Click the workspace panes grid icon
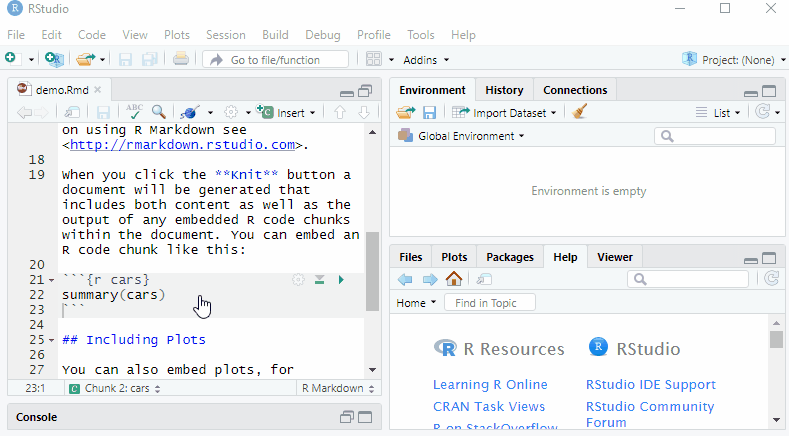This screenshot has width=789, height=436. (373, 59)
